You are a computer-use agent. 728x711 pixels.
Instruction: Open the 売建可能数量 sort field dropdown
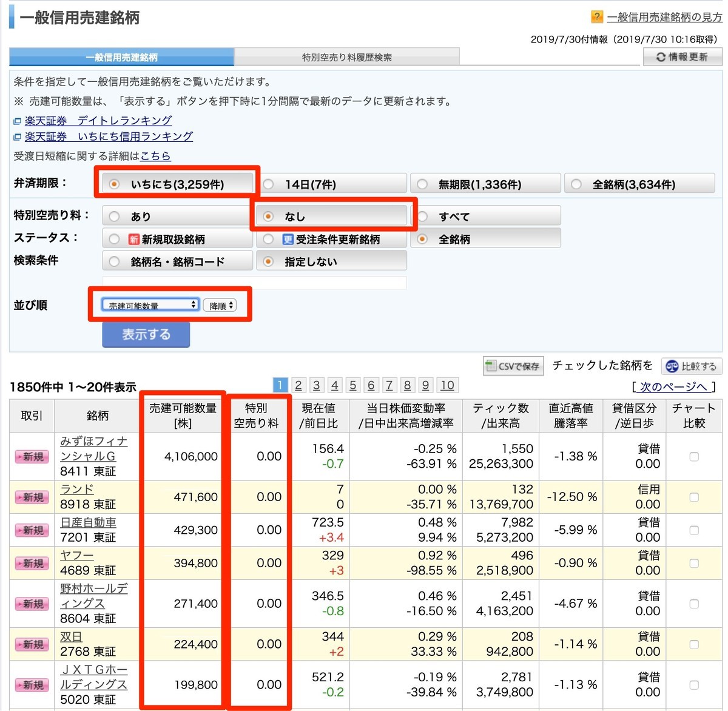150,305
